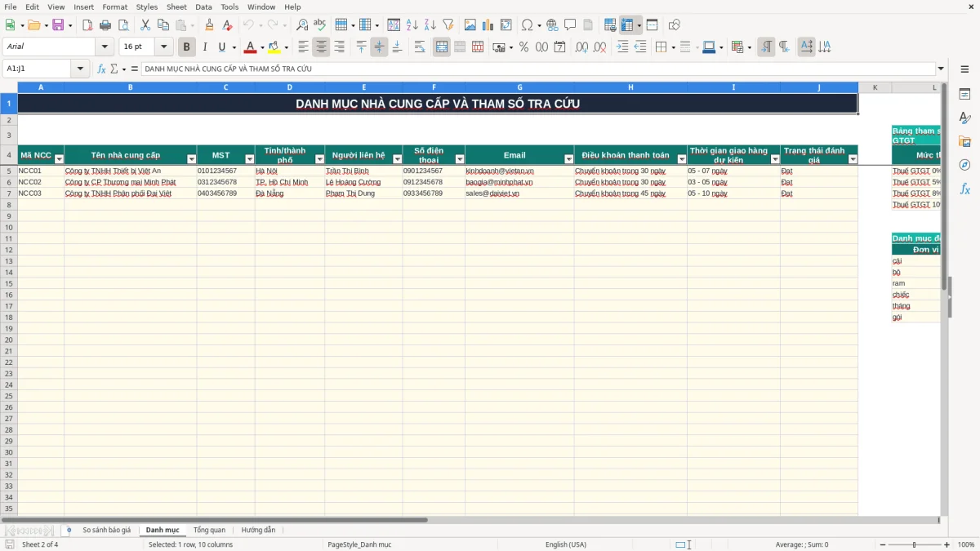Apply red font color swatch
Screen dimensions: 980x551
click(x=251, y=47)
